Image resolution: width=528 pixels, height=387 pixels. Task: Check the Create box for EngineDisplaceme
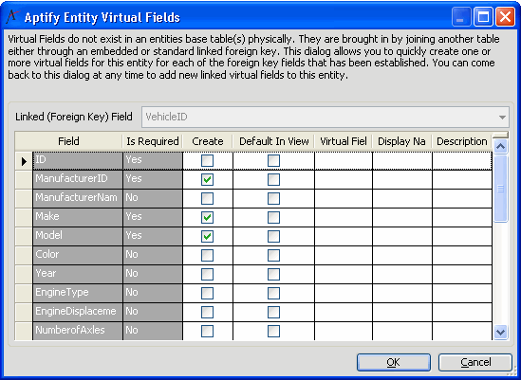(207, 312)
